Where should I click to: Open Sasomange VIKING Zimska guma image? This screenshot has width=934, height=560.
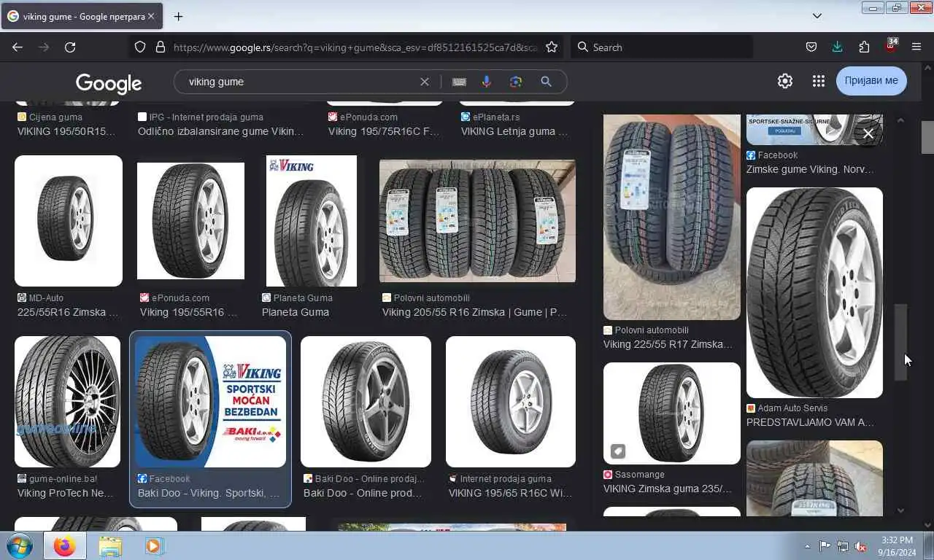pos(671,413)
